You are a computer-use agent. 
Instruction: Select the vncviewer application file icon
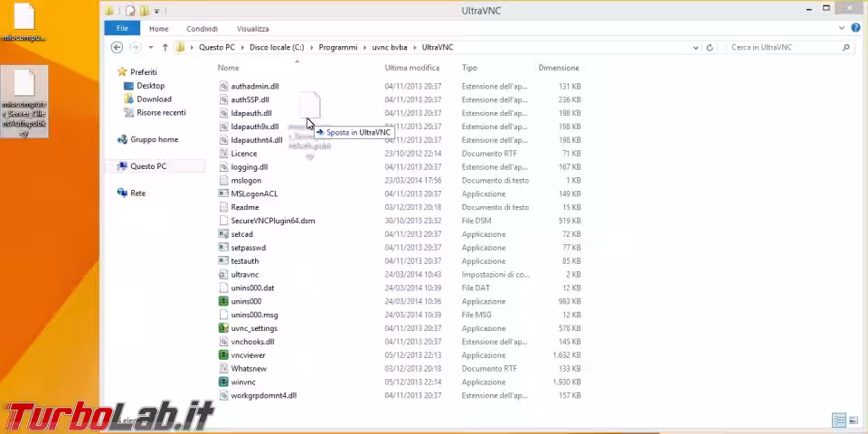click(223, 355)
